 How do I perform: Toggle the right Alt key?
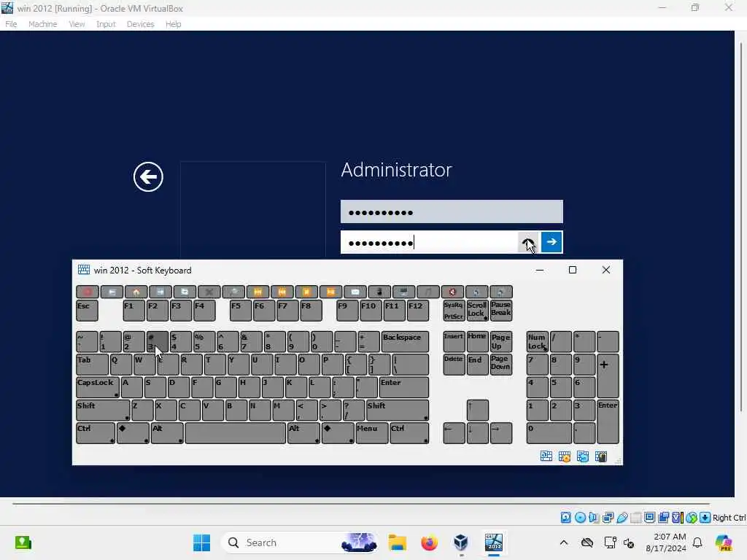pyautogui.click(x=303, y=433)
